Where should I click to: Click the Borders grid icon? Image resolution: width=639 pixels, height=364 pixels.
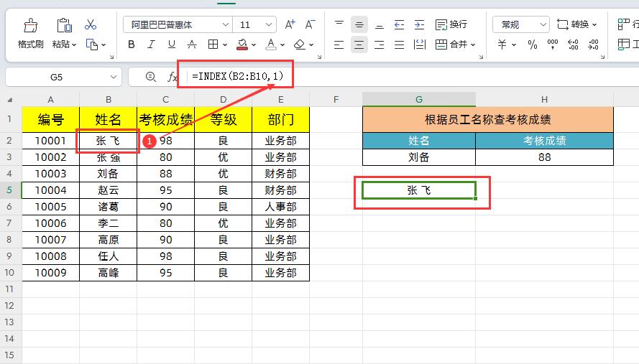tap(213, 45)
